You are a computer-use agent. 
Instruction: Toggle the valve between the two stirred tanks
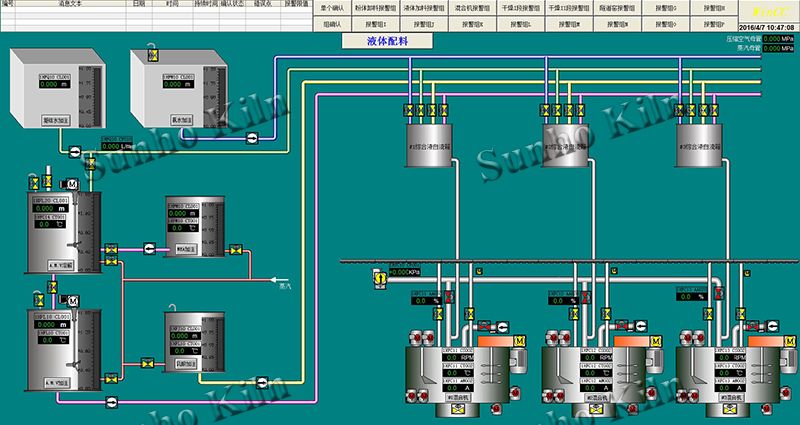52,287
